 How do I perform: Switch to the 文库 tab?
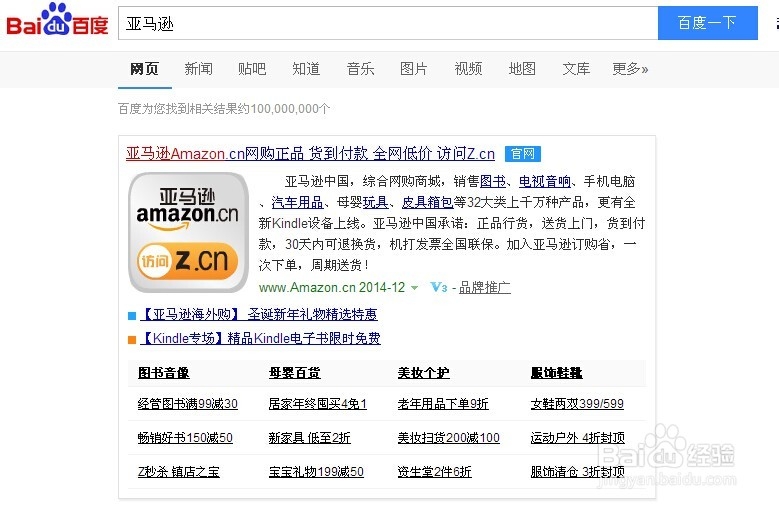[576, 69]
